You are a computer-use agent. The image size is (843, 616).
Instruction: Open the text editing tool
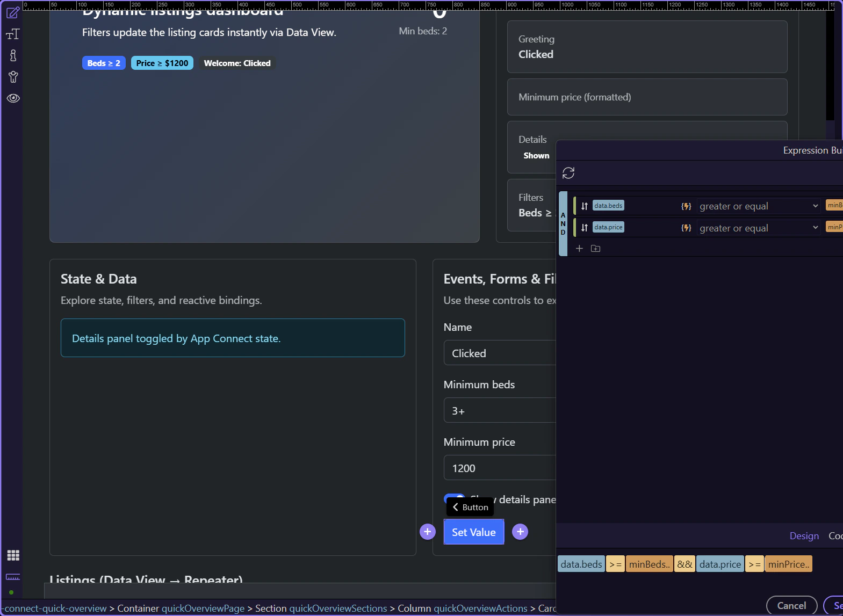pos(13,34)
